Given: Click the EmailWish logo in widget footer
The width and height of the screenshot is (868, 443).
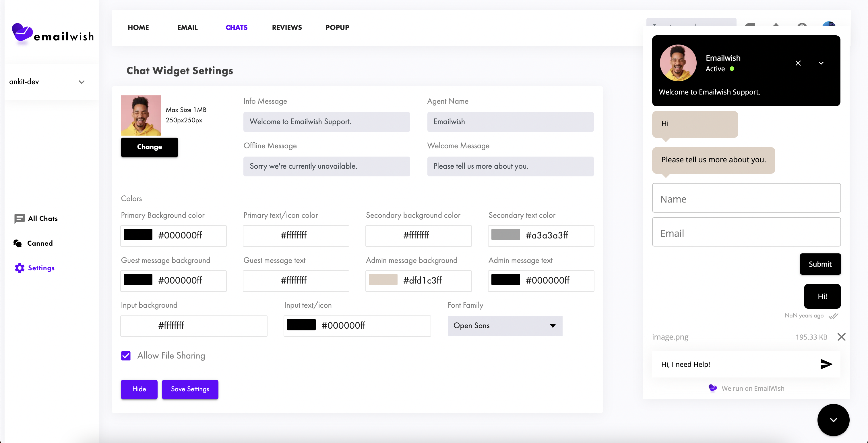Looking at the screenshot, I should (x=713, y=388).
